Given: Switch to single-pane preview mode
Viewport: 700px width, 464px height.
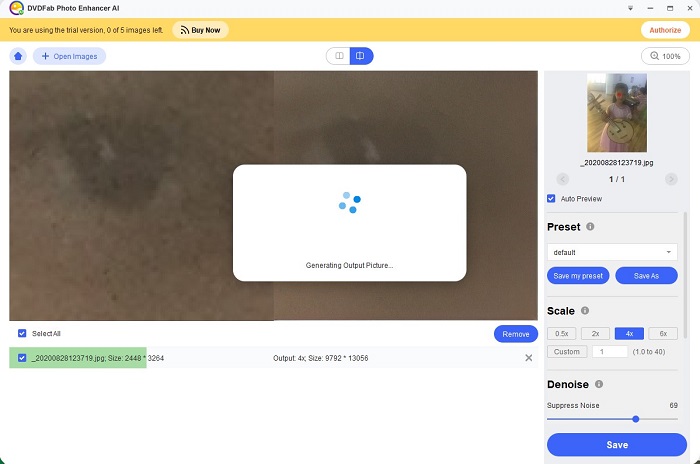Looking at the screenshot, I should coord(338,56).
